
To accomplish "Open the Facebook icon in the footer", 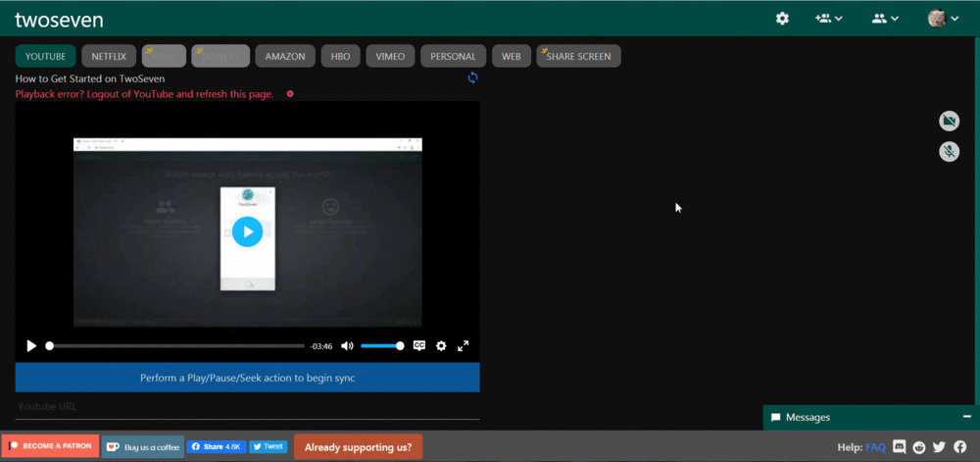I will tap(959, 447).
